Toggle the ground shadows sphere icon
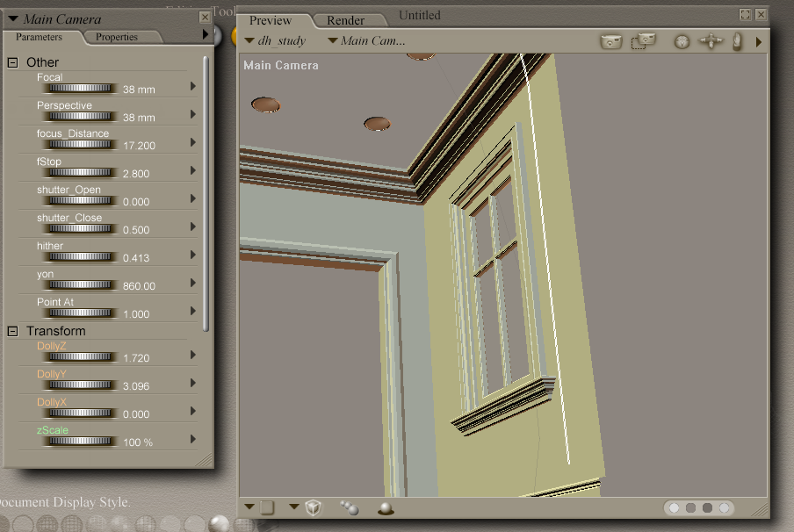 [385, 507]
